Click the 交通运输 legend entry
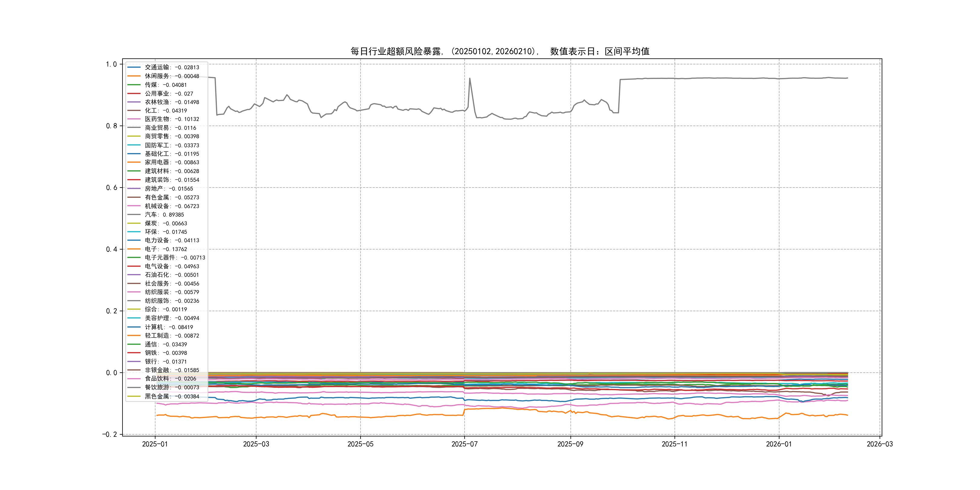980x490 pixels. point(171,67)
